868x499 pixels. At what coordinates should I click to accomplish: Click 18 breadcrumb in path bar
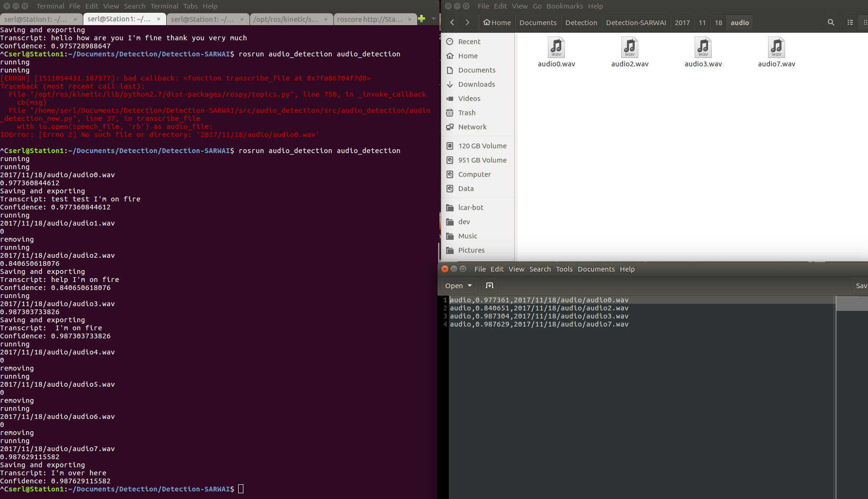click(x=718, y=22)
